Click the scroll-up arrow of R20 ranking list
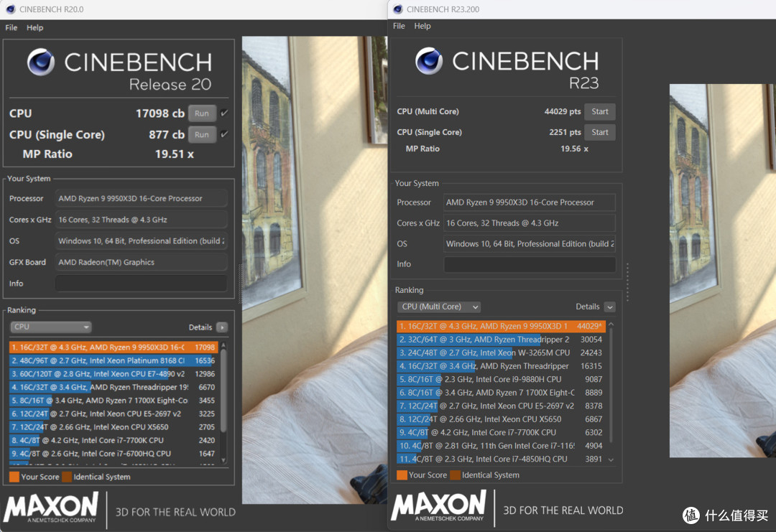Screen dimensions: 776x532 point(223,345)
